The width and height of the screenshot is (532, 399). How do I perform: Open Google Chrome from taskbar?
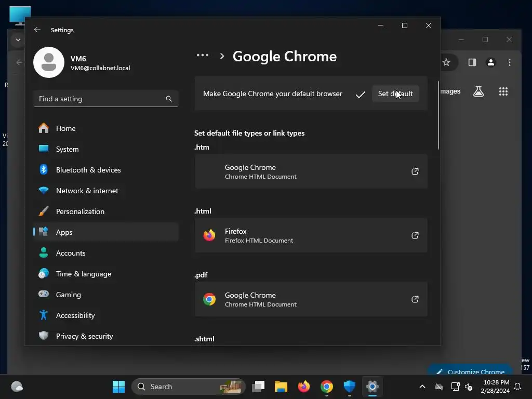(327, 387)
